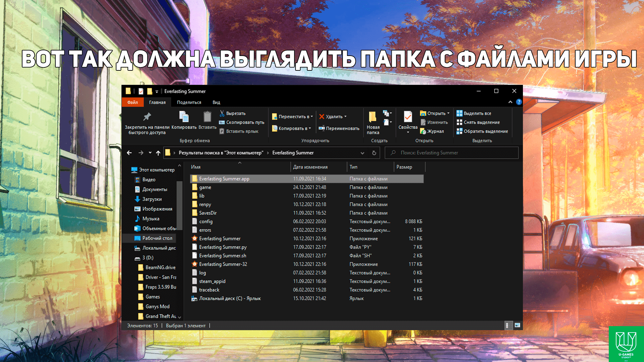Click the Rename icon in Organize group
Screen dimensions: 644x362
(x=322, y=128)
